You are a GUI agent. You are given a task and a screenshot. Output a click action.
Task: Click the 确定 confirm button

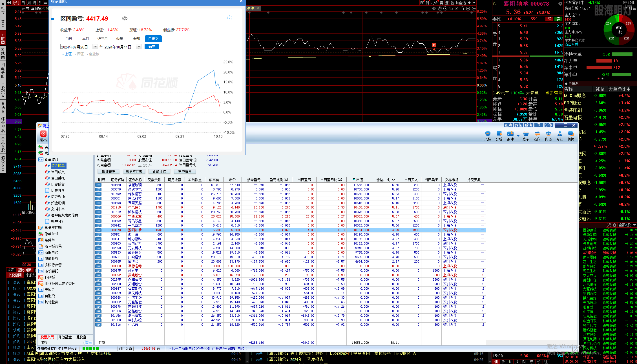pos(152,47)
